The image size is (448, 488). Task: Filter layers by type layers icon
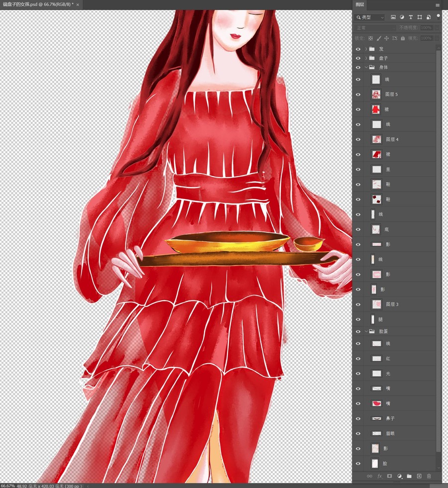coord(411,17)
